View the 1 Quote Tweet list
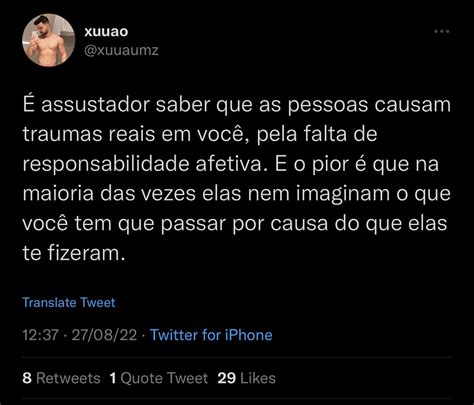The width and height of the screenshot is (474, 405). pyautogui.click(x=159, y=378)
